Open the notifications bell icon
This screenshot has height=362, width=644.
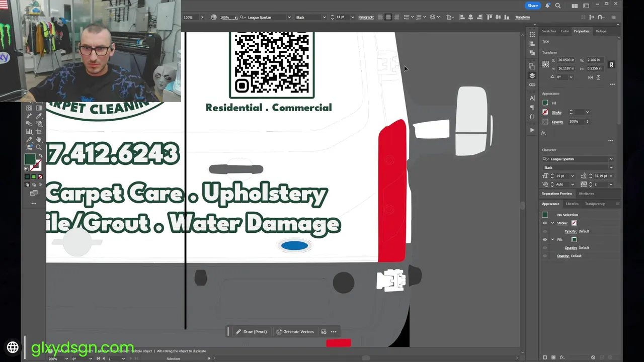coord(548,6)
